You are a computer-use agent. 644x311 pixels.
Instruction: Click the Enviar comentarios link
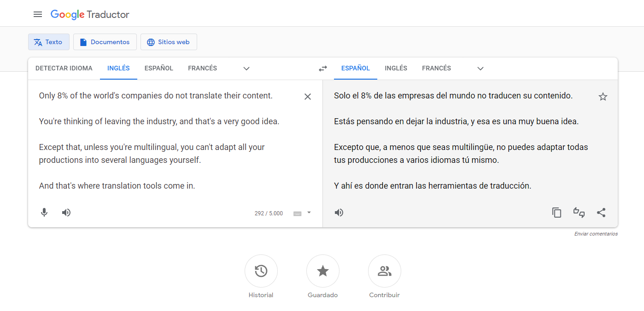(x=596, y=234)
